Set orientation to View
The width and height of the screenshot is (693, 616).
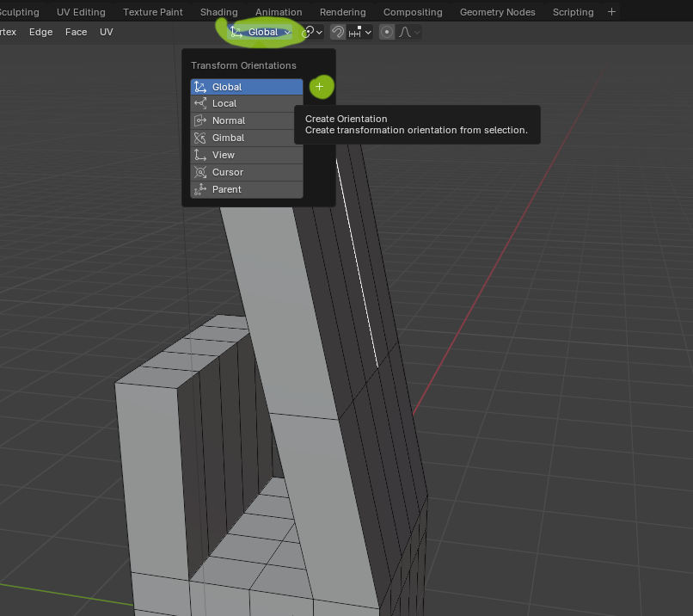point(246,155)
